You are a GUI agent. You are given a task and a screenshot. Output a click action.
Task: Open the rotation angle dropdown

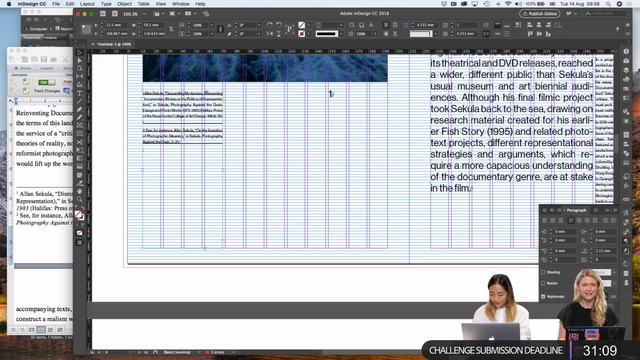click(258, 25)
